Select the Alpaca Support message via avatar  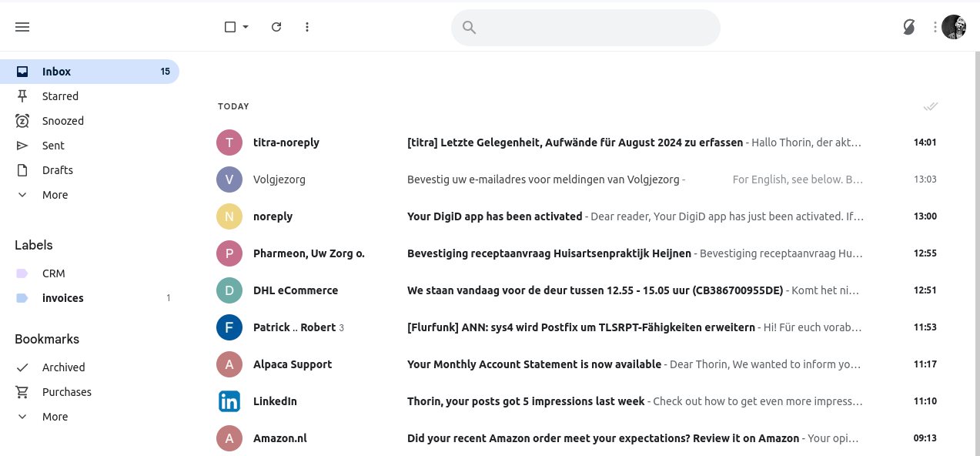[229, 364]
